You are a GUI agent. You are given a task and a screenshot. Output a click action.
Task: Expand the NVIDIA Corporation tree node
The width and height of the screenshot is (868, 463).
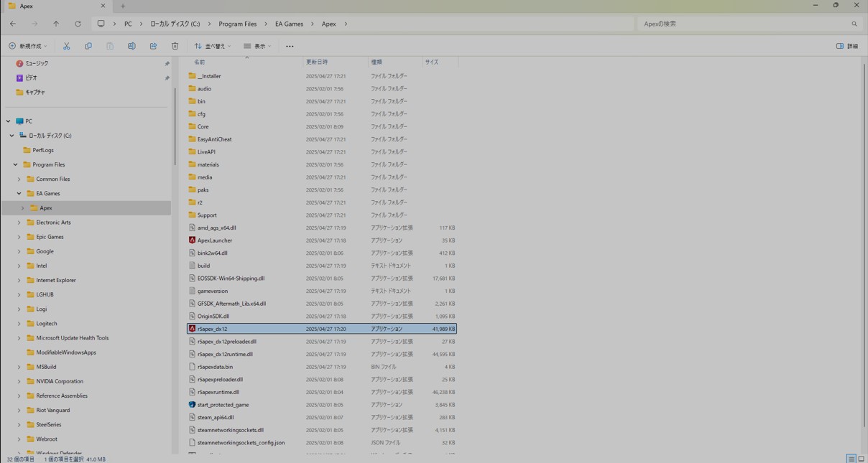point(19,381)
